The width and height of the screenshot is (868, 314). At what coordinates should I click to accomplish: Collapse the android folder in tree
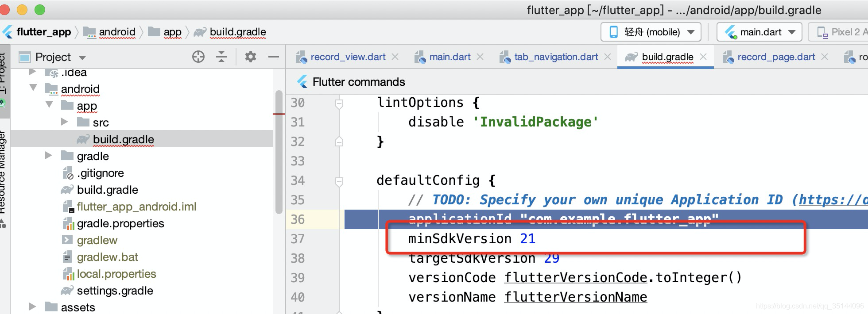33,88
